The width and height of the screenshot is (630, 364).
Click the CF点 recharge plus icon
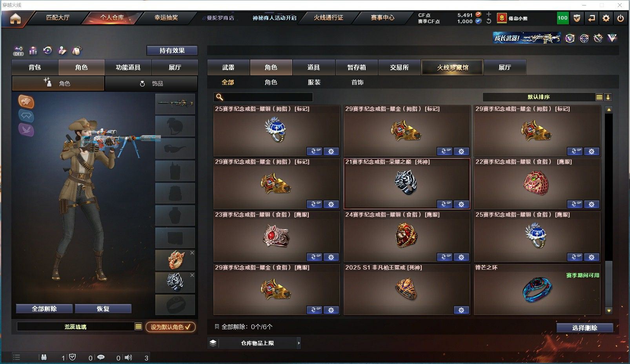(489, 14)
